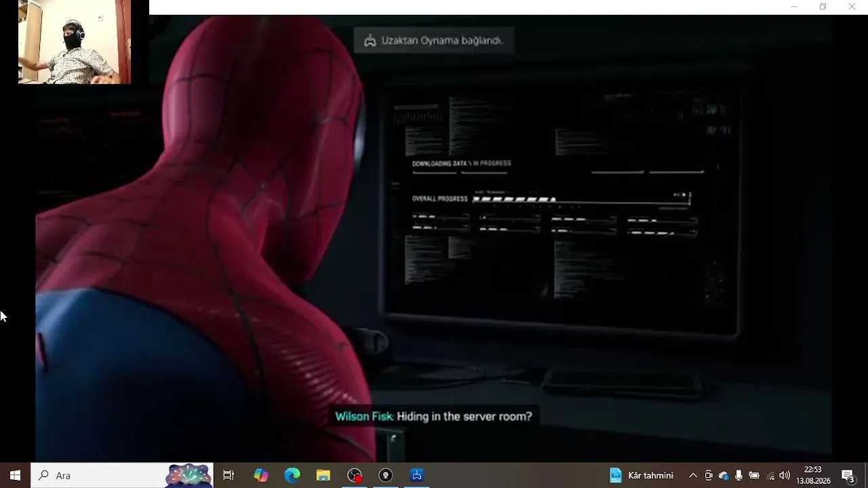Switch to PS Remote Play taskbar icon
Viewport: 868px width, 488px height.
coord(417,476)
